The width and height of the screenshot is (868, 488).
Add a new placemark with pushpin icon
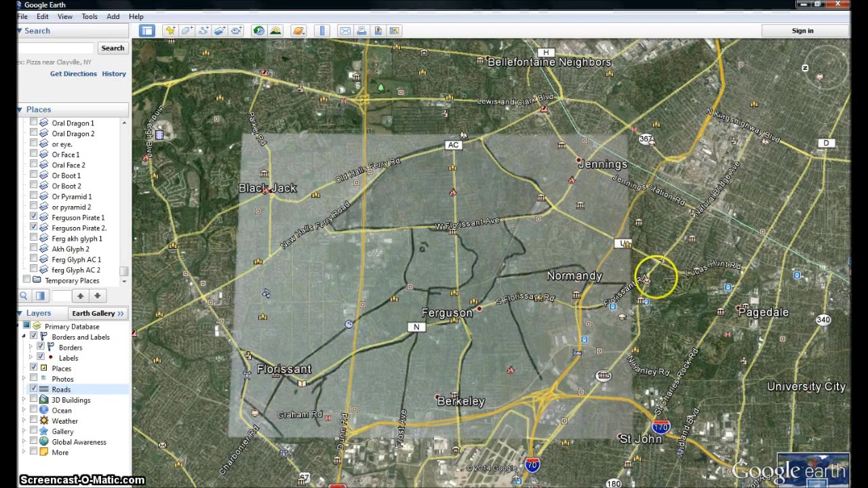click(170, 30)
